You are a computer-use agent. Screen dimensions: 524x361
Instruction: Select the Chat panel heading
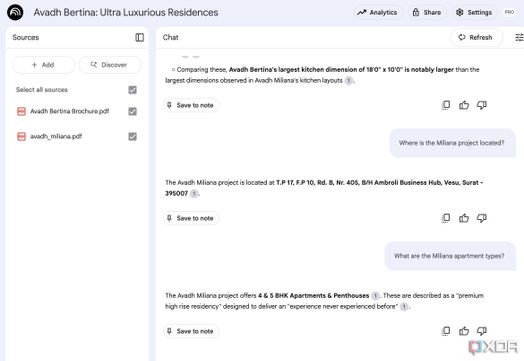pyautogui.click(x=170, y=37)
